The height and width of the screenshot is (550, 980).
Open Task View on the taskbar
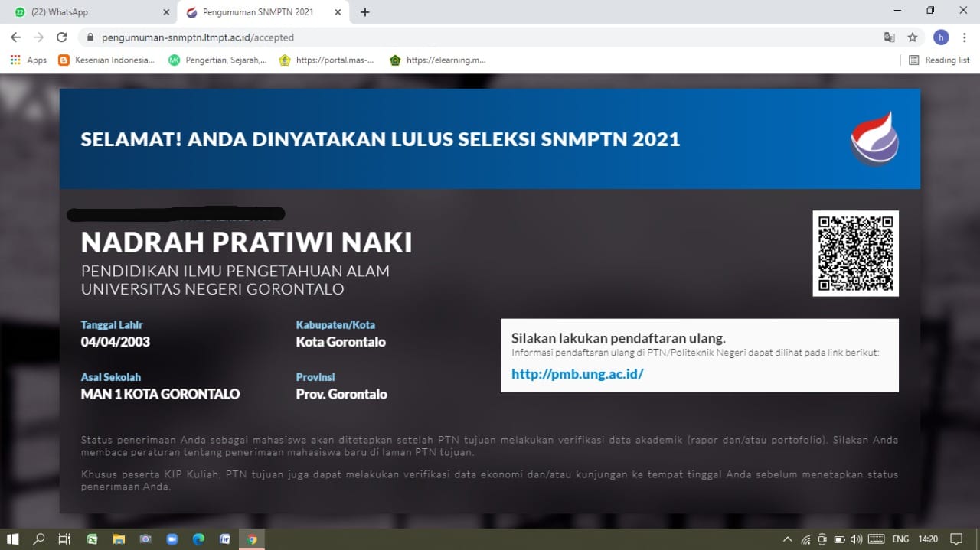pos(64,539)
